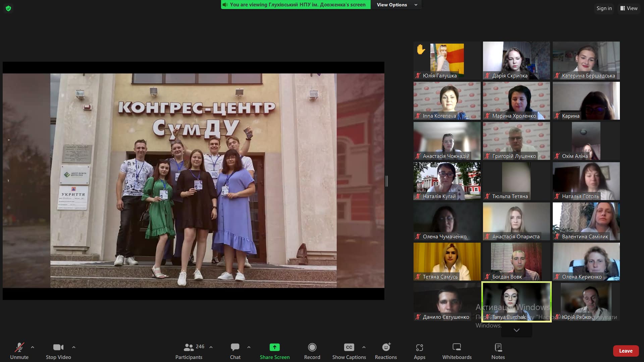The image size is (644, 362).
Task: Click muted mic icon beside Богдан Вовк
Action: (487, 277)
